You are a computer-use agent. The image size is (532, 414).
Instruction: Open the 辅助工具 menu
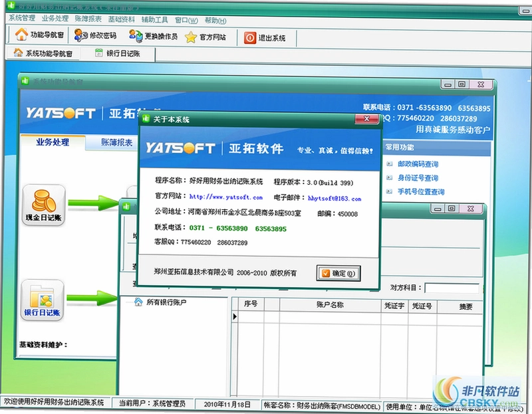[x=155, y=20]
